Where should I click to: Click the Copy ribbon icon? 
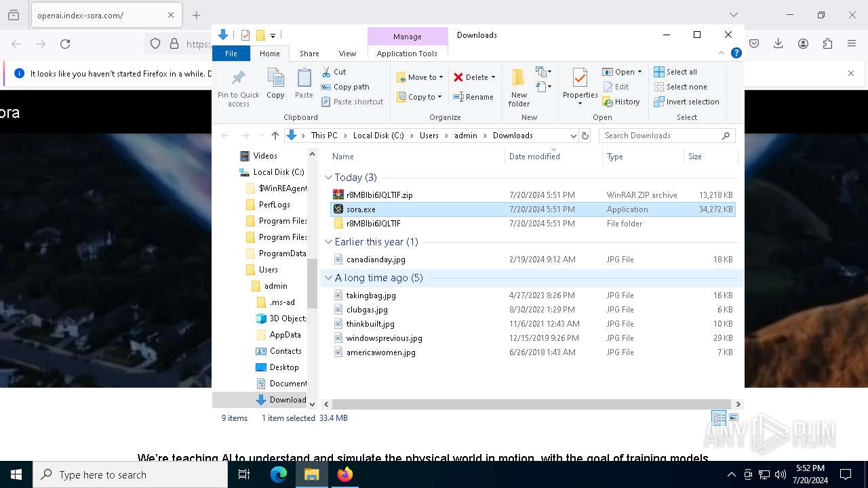275,85
